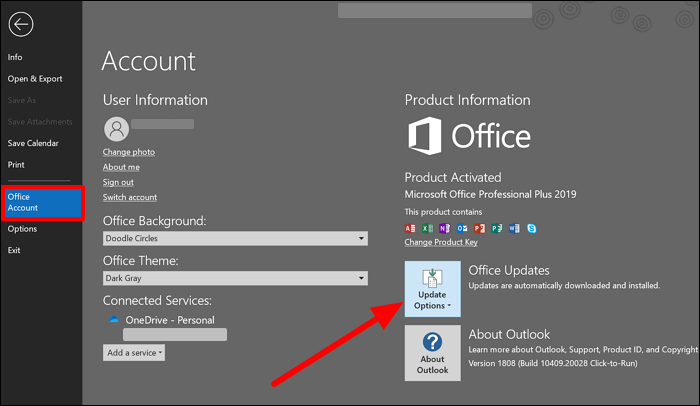Viewport: 700px width, 406px height.
Task: Open the Add a service dropdown
Action: tap(133, 352)
